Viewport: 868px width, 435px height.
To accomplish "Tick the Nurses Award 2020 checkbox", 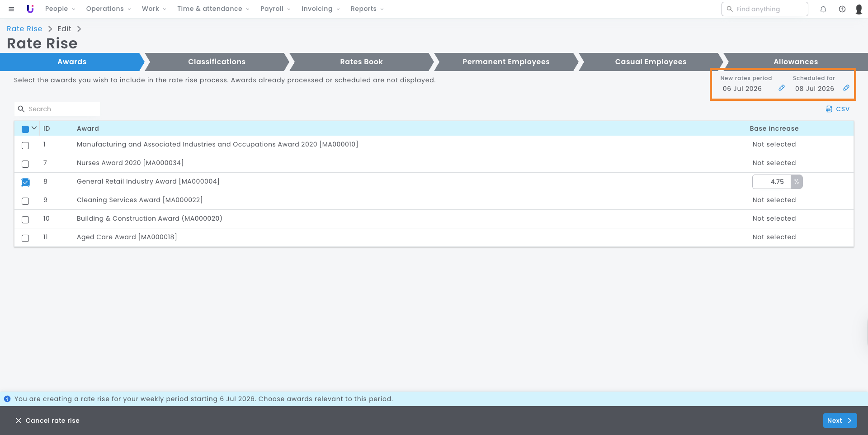I will point(25,164).
